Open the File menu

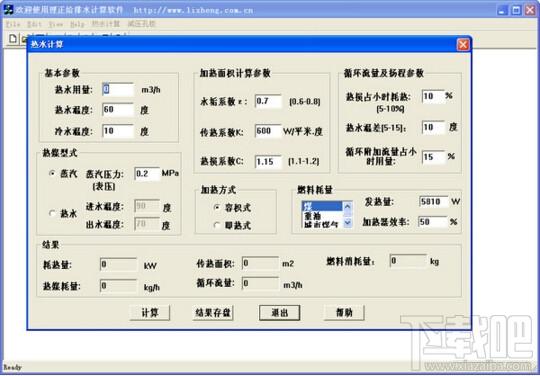pos(13,24)
